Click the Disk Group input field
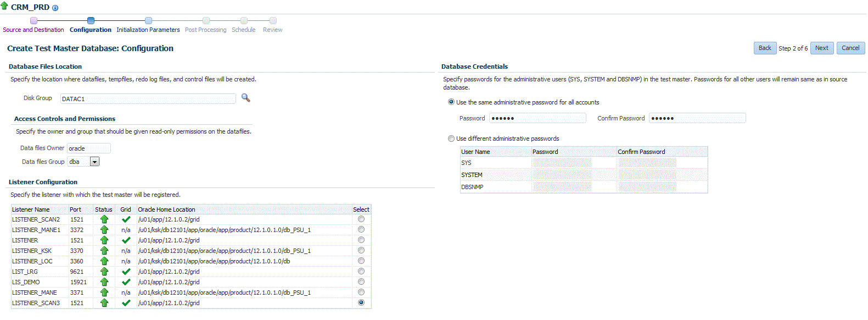The height and width of the screenshot is (320, 868). (148, 99)
